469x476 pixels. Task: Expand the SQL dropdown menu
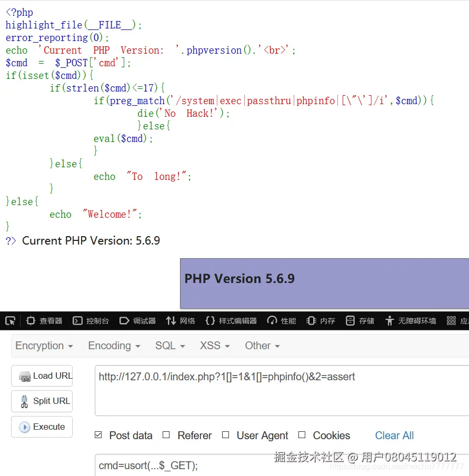170,346
